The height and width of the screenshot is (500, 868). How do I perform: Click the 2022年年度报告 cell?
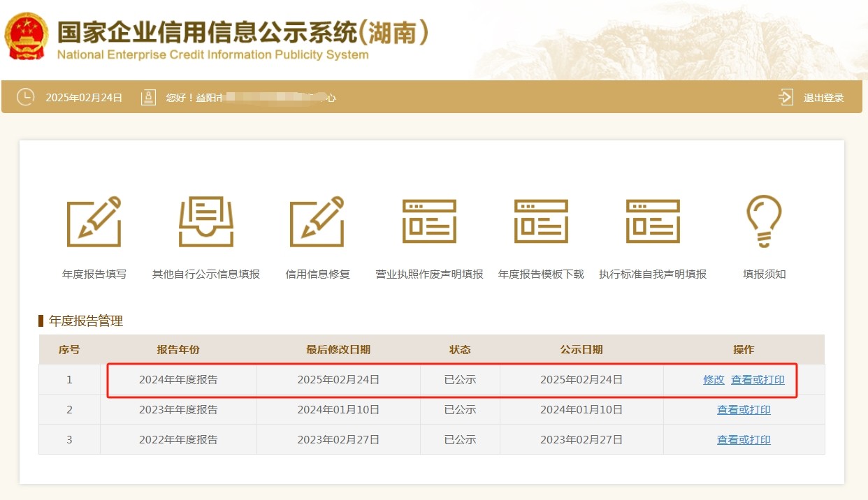tap(178, 440)
